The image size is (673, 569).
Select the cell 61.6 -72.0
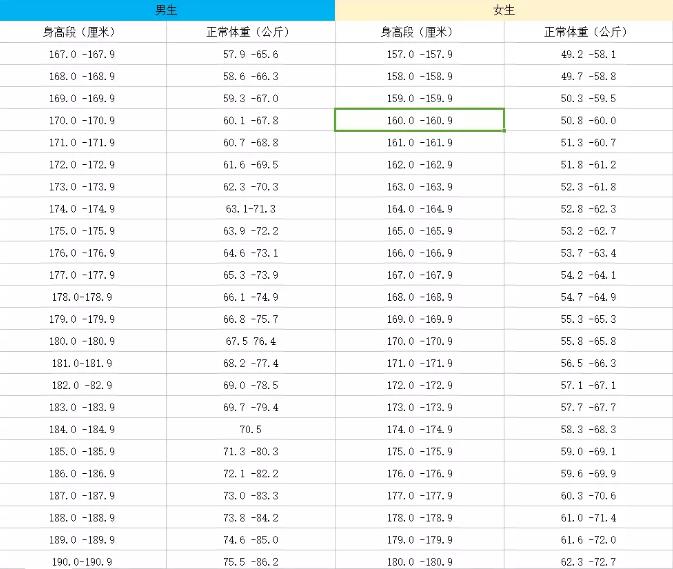[x=588, y=540]
